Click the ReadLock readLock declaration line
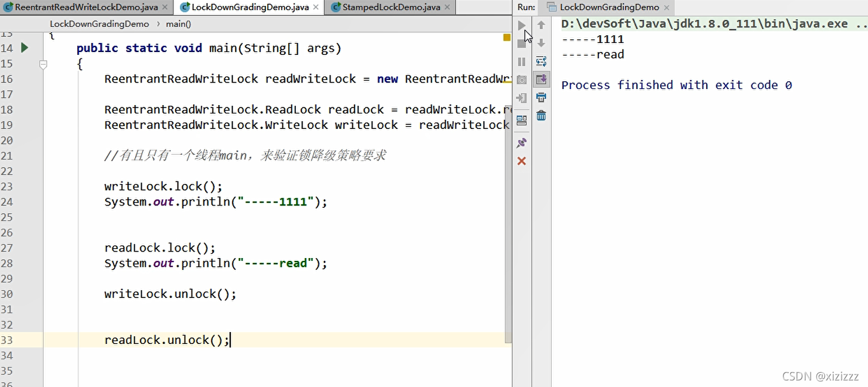868x387 pixels. (x=307, y=110)
